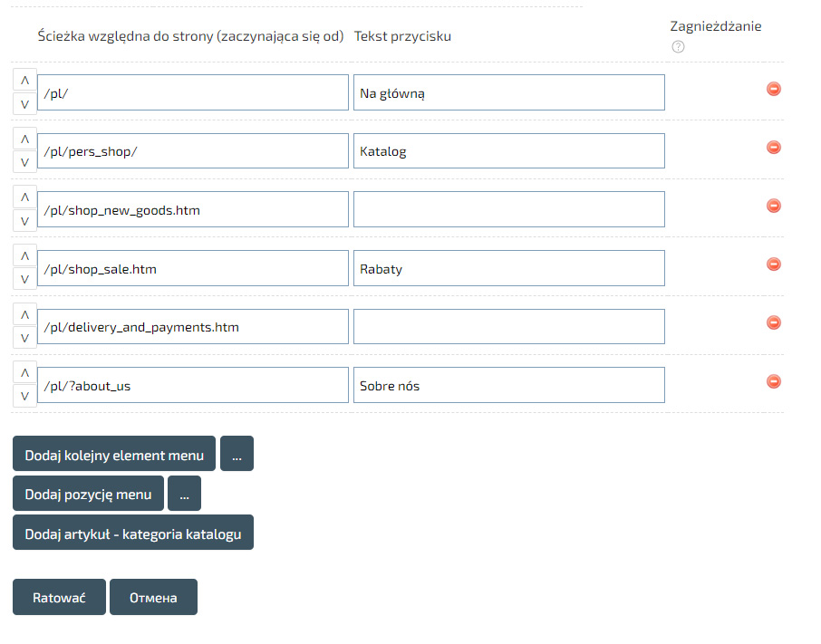This screenshot has width=821, height=644.
Task: Delete the Sobre nós menu row
Action: pyautogui.click(x=774, y=381)
